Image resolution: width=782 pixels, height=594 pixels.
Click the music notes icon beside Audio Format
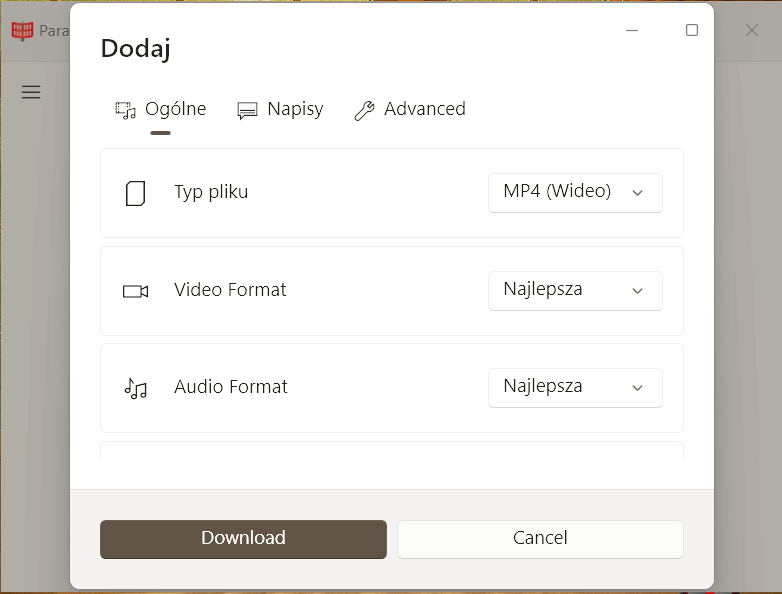click(136, 388)
